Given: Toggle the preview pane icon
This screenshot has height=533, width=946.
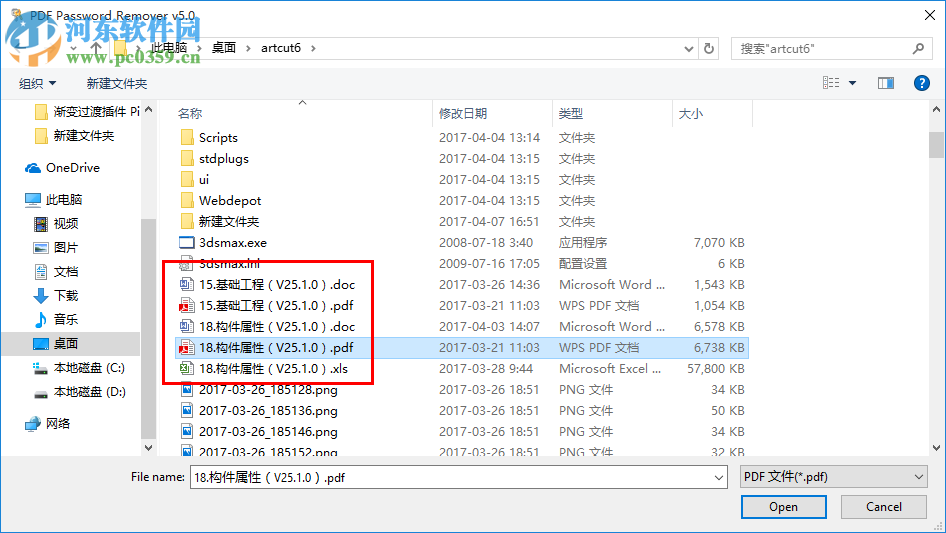Looking at the screenshot, I should 886,83.
